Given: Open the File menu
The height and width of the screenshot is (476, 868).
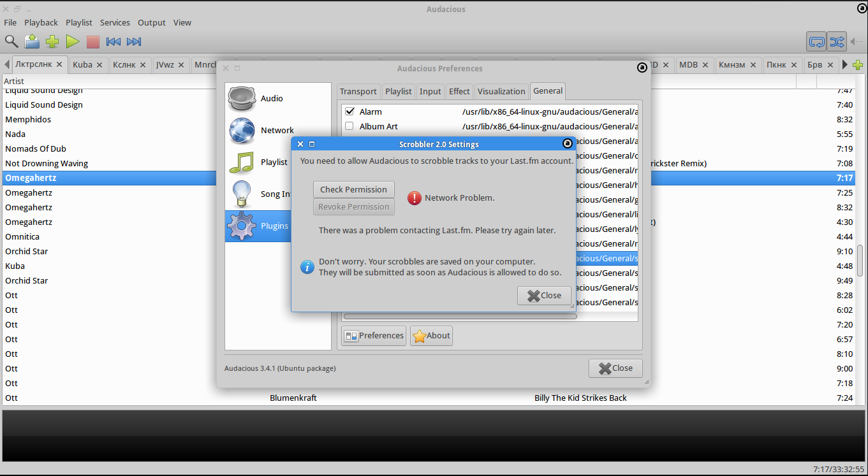Looking at the screenshot, I should pos(10,22).
